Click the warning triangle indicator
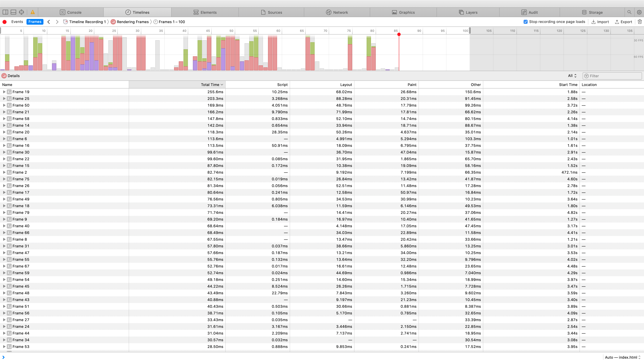This screenshot has height=362, width=644. click(x=33, y=12)
